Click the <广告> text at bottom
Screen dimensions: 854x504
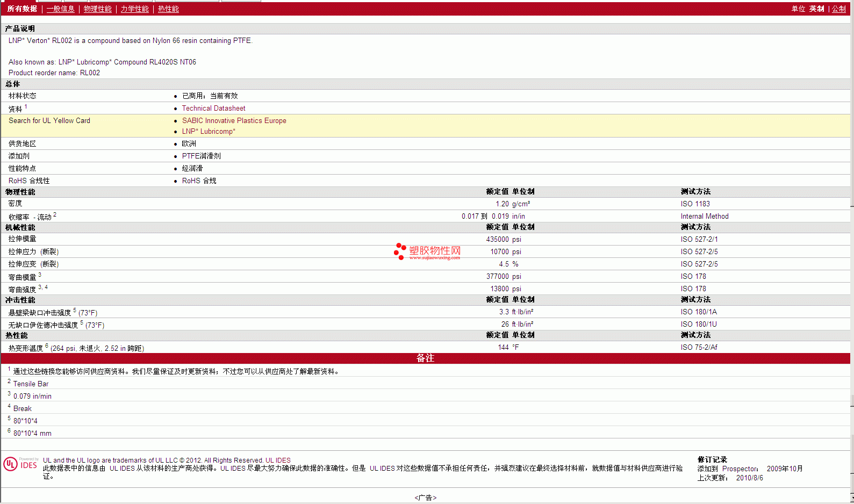point(426,498)
